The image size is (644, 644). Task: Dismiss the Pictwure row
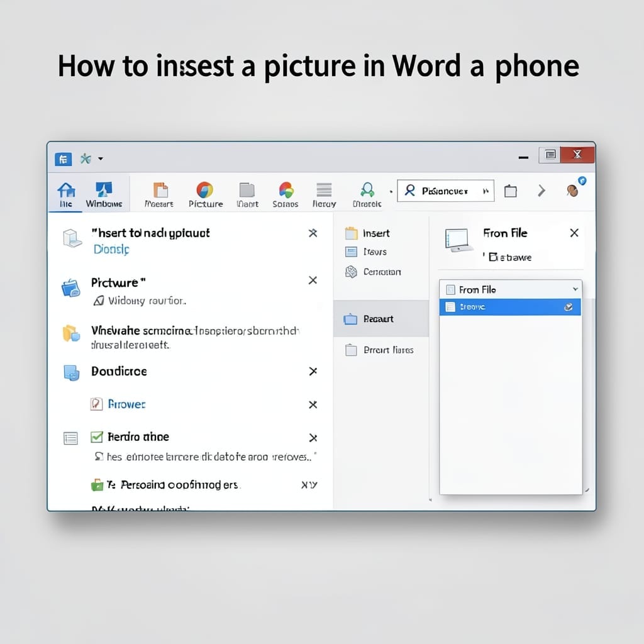pyautogui.click(x=313, y=280)
